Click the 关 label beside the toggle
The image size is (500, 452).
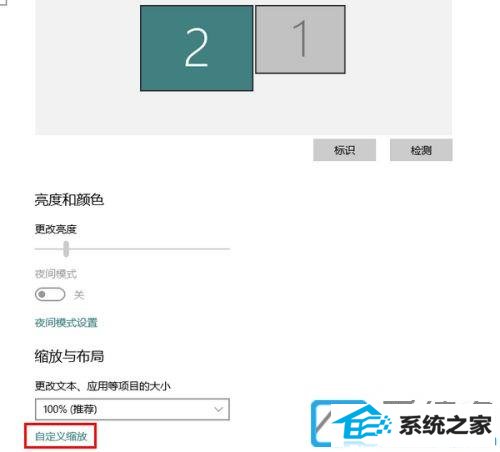tap(79, 295)
